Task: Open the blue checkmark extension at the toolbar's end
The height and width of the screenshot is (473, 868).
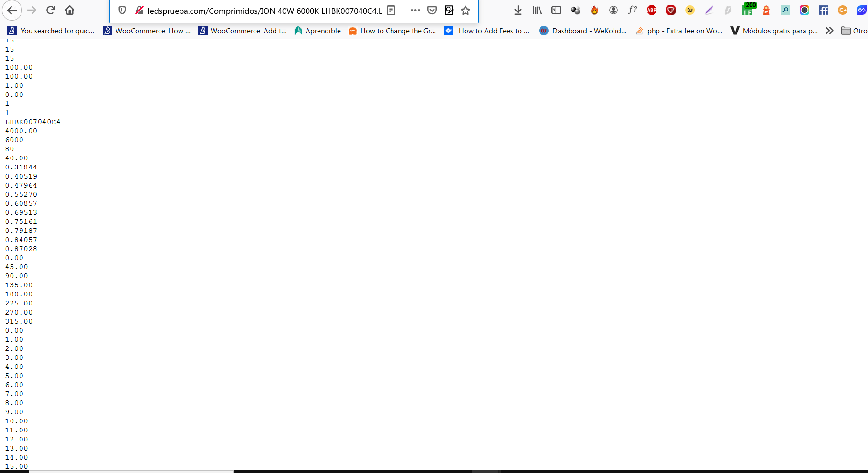Action: (x=862, y=10)
